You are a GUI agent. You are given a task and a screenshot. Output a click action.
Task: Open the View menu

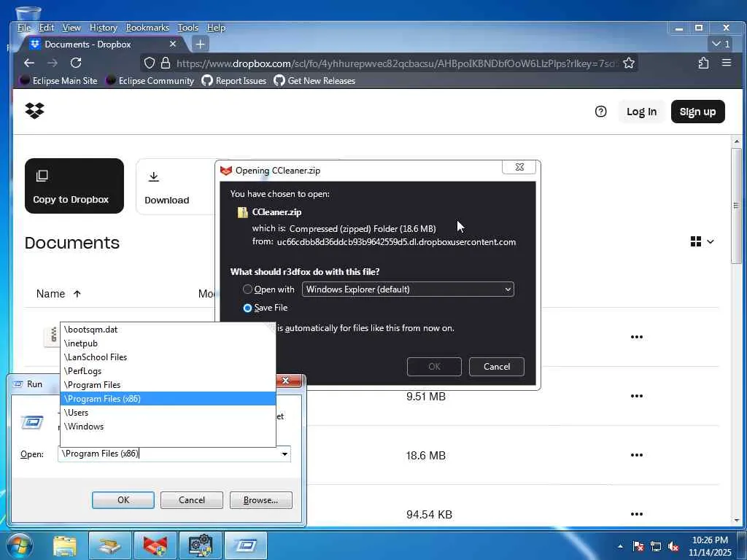pos(71,28)
